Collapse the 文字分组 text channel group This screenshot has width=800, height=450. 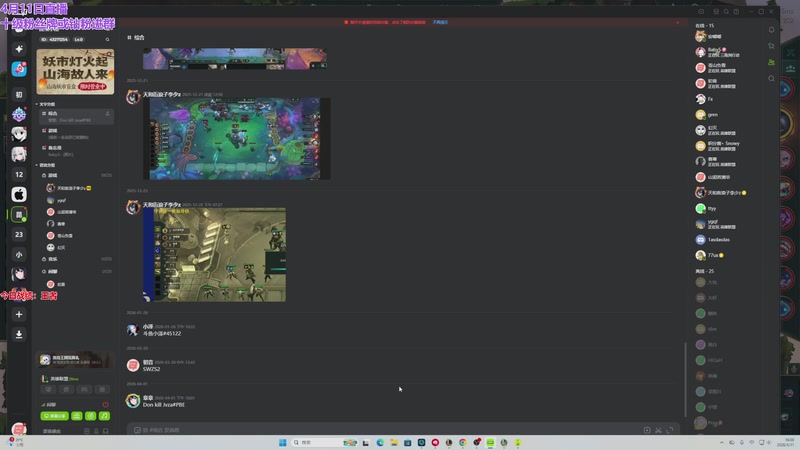click(46, 104)
